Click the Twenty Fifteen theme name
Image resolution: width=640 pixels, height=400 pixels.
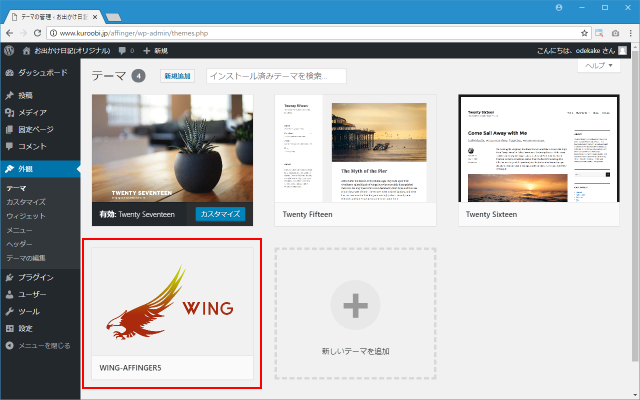click(307, 214)
